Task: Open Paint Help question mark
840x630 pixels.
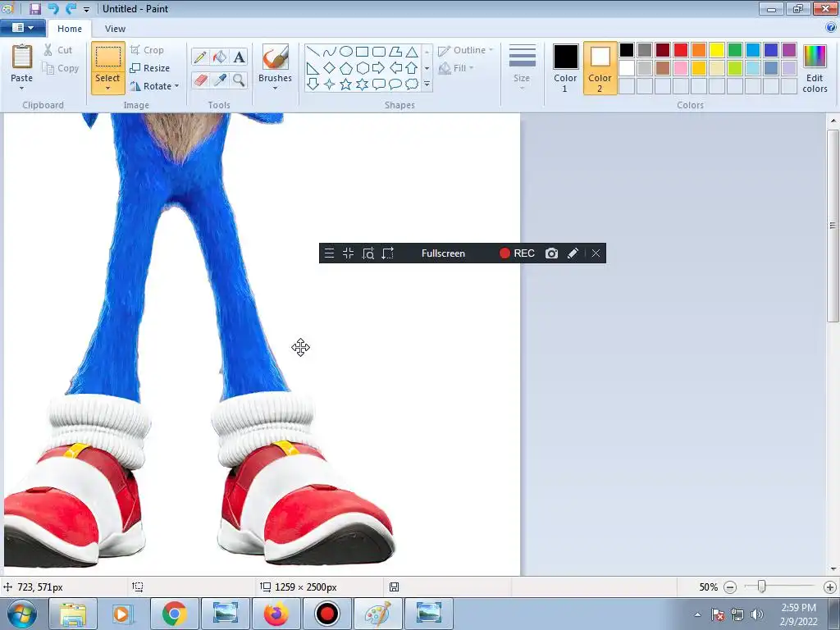Action: click(831, 27)
